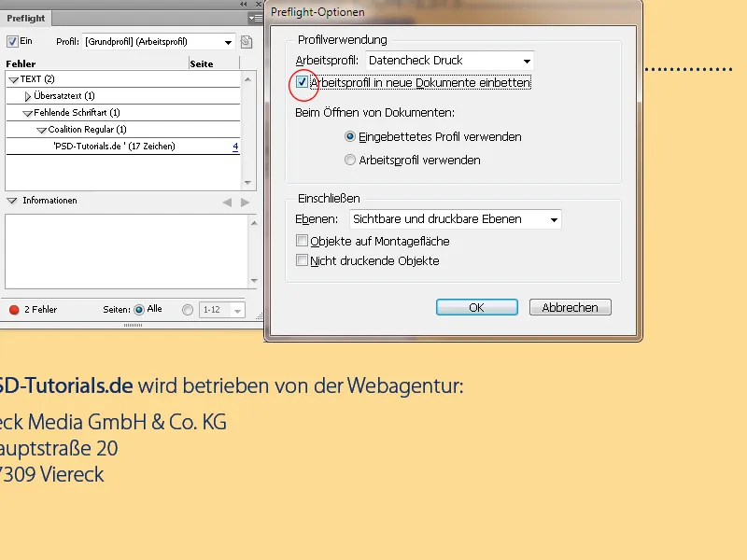
Task: Dismiss the dialog via Abbrechen
Action: [x=570, y=306]
